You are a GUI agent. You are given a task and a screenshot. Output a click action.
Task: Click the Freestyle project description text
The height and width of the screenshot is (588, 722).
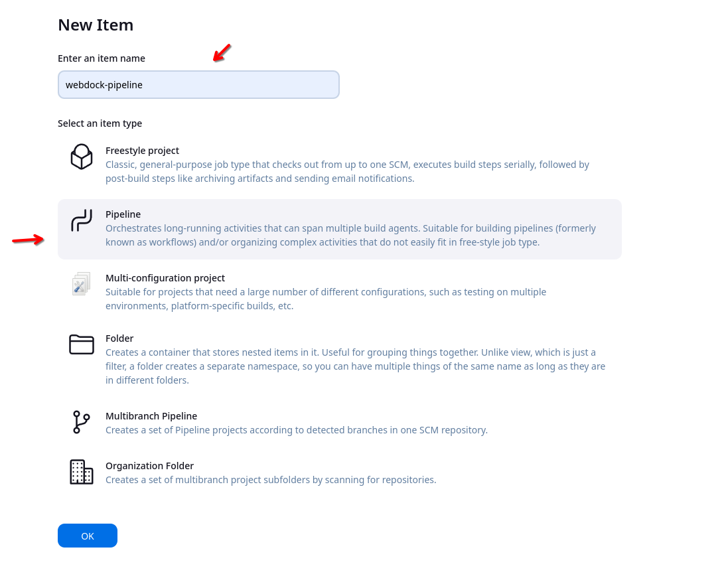pyautogui.click(x=347, y=172)
